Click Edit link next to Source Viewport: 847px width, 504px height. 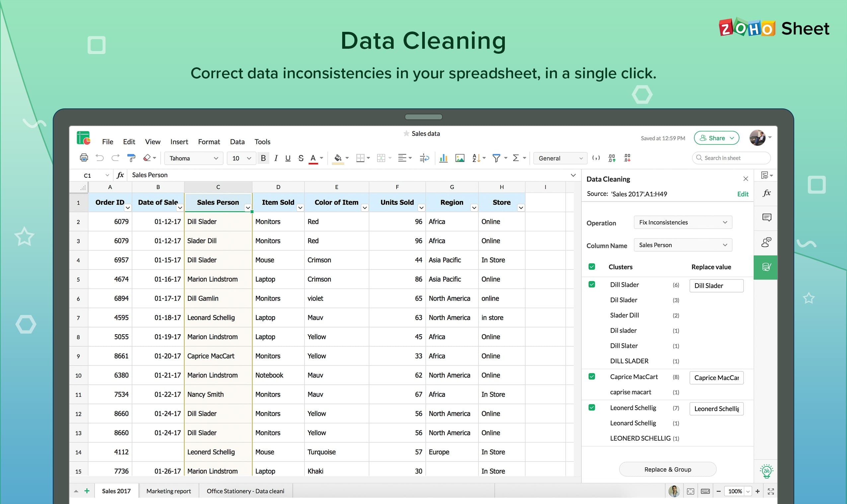pyautogui.click(x=742, y=194)
